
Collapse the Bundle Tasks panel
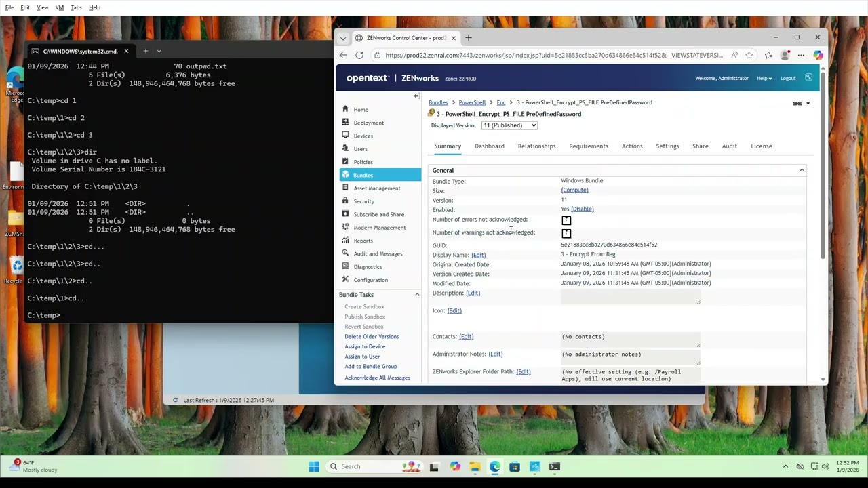coord(417,295)
